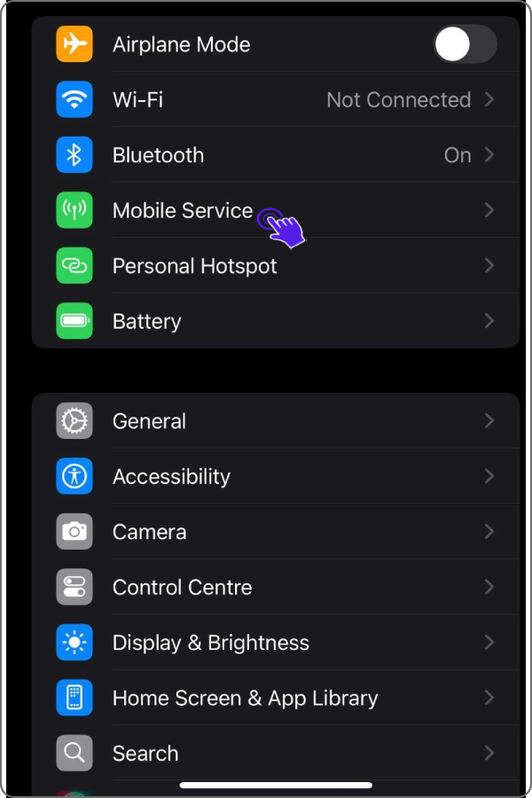Image resolution: width=532 pixels, height=798 pixels.
Task: Tap the blue Wi-Fi icon
Action: coord(74,100)
